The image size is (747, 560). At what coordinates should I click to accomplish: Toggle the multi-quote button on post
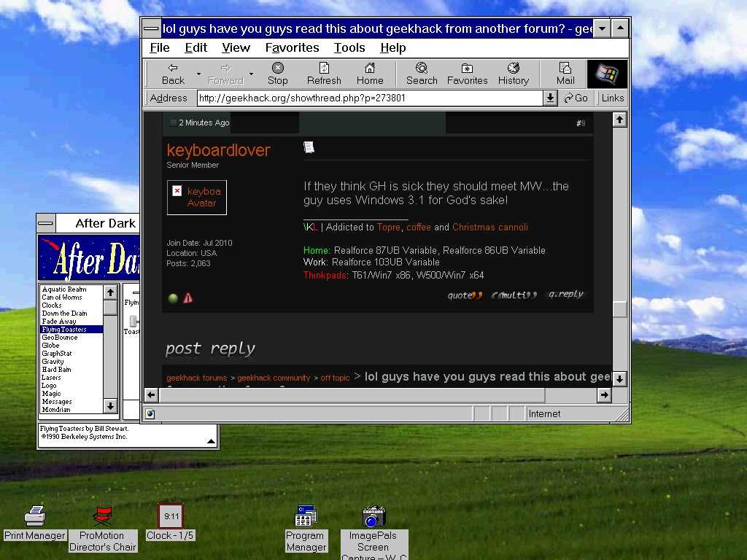coord(514,295)
